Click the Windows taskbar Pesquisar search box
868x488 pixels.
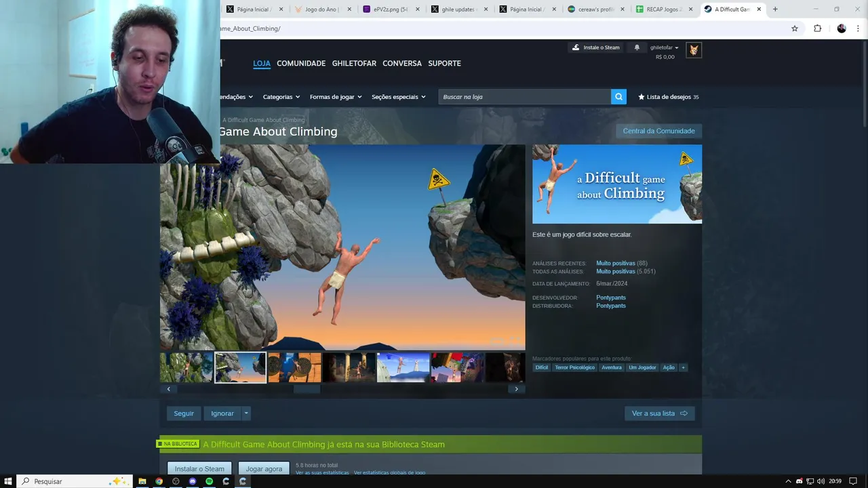pos(73,481)
